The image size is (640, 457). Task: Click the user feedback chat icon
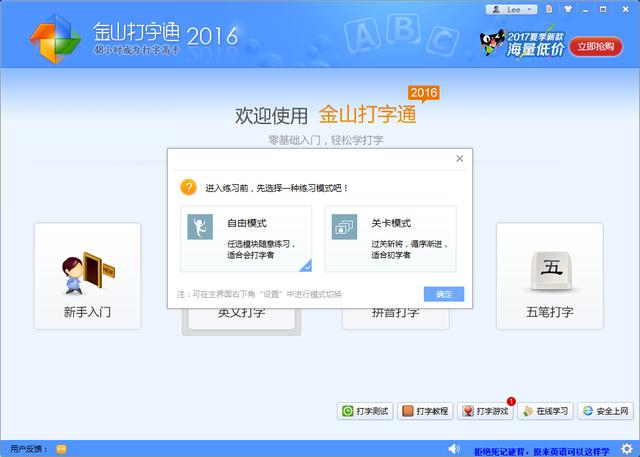coord(61,449)
